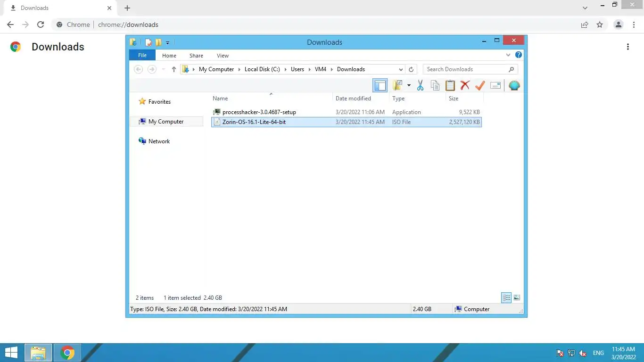
Task: Click the Up arrow to parent folder
Action: pos(173,69)
